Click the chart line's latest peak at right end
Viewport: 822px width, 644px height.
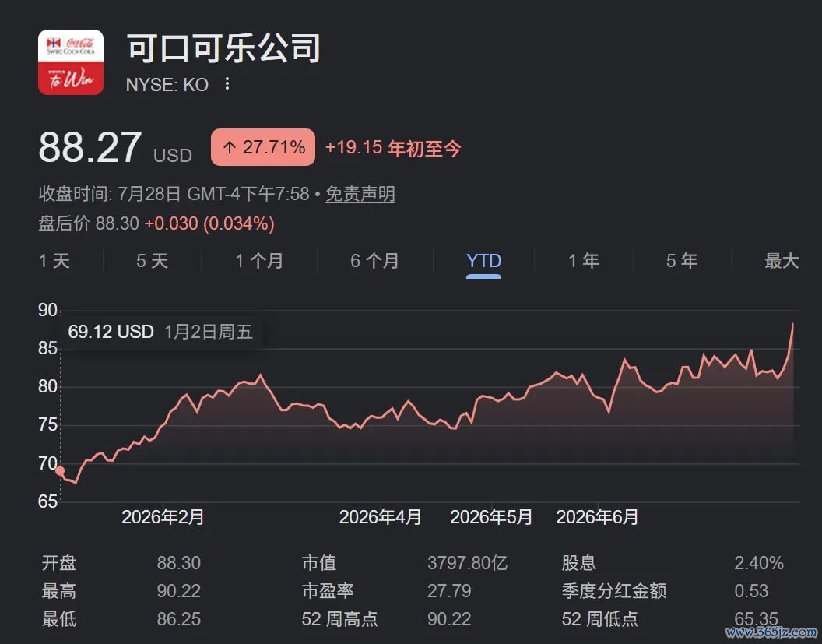click(x=792, y=325)
